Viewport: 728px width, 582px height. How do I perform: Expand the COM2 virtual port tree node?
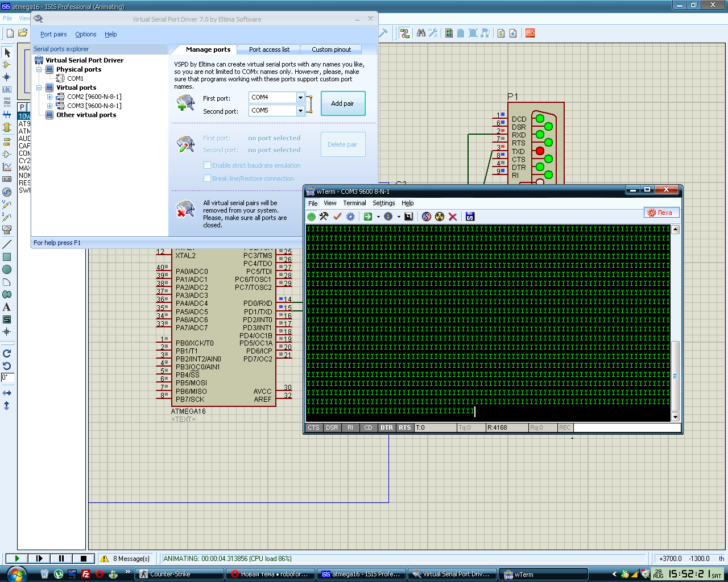coord(49,97)
